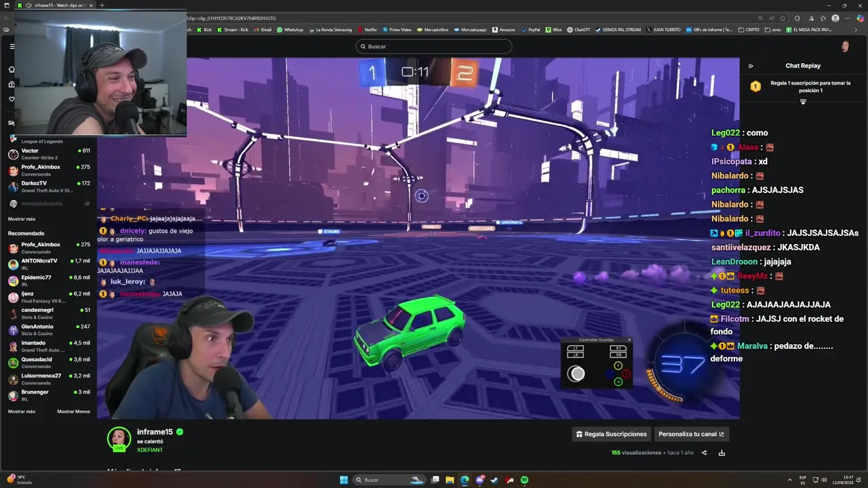The height and width of the screenshot is (488, 868).
Task: Click the weather widget showing 19°C Soleado
Action: 19,480
